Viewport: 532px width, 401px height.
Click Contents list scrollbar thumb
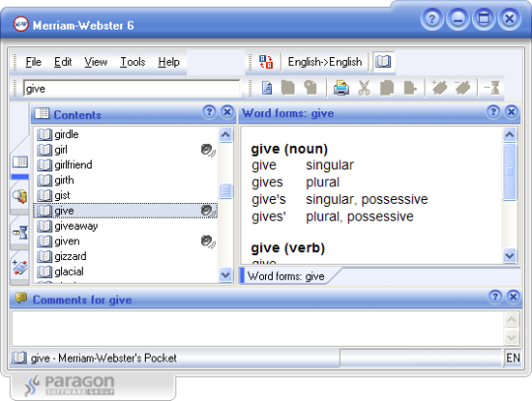point(226,191)
